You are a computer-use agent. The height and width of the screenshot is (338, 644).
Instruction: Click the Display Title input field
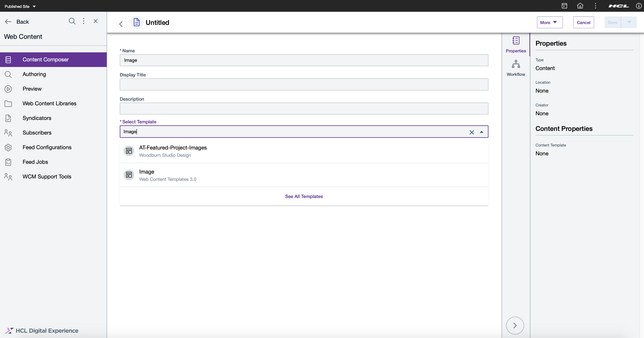click(304, 84)
